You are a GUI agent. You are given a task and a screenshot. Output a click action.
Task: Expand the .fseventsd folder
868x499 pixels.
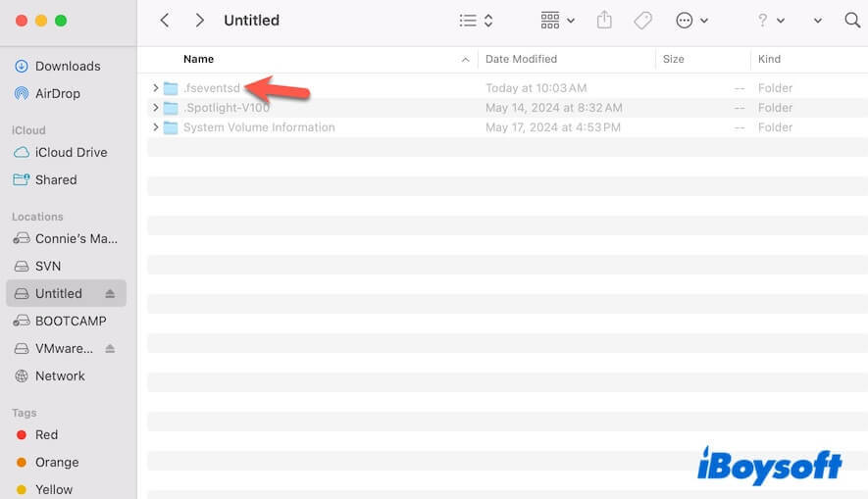click(x=156, y=88)
